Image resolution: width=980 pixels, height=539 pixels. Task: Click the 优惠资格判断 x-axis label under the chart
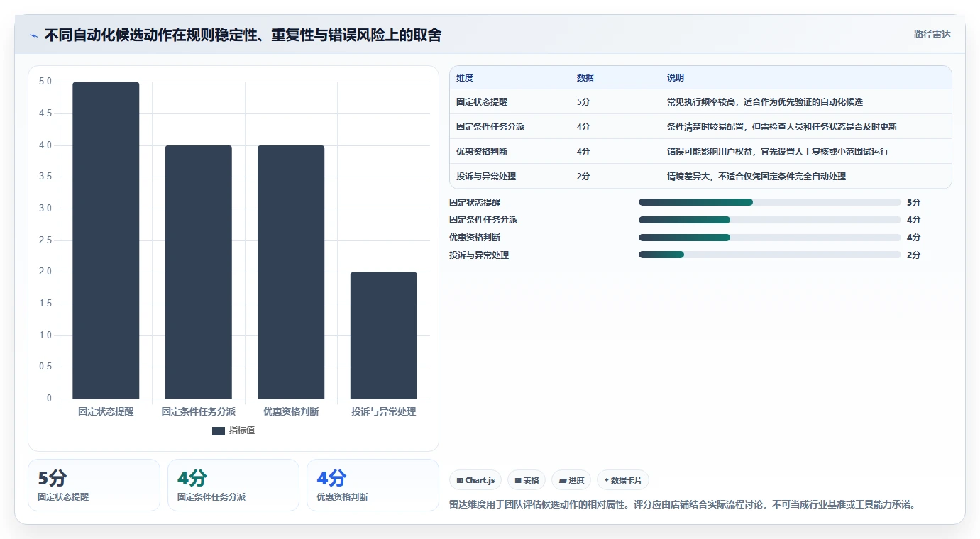(x=291, y=411)
